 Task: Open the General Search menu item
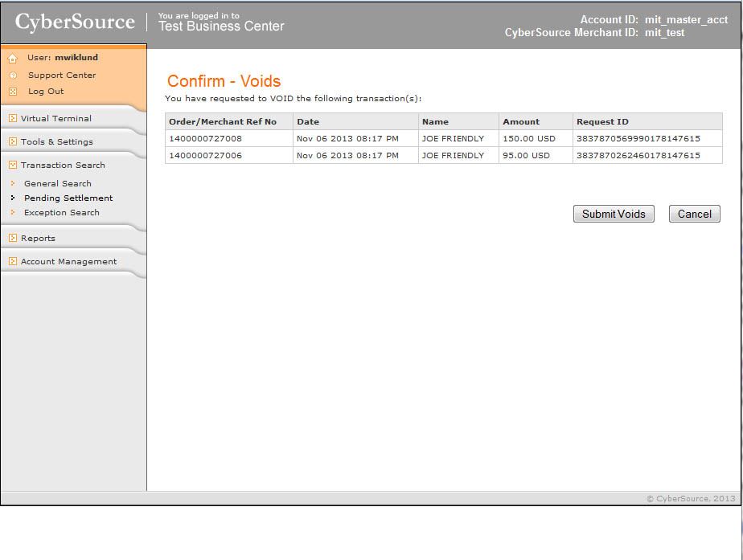click(58, 184)
